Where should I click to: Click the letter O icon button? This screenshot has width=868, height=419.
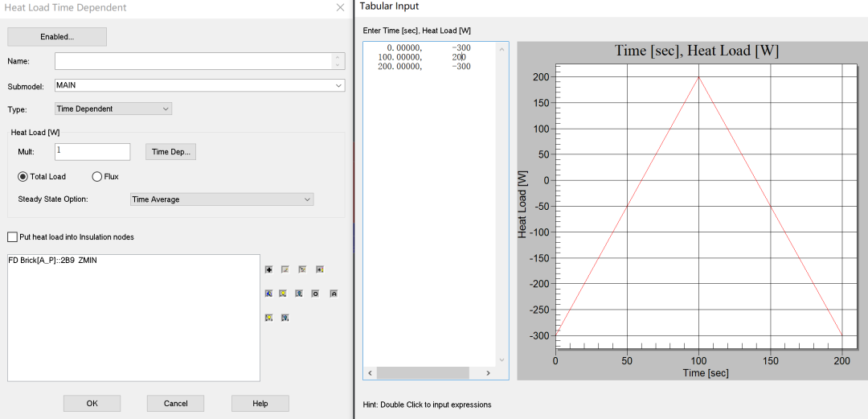coord(315,294)
